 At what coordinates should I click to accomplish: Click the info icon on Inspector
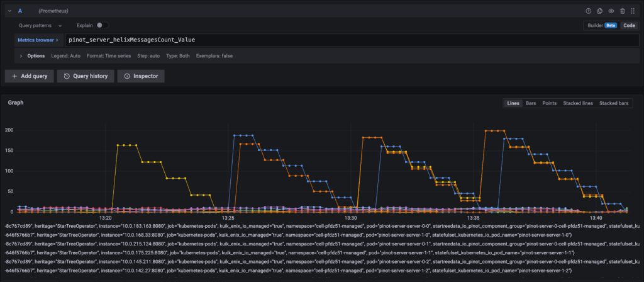coord(127,76)
